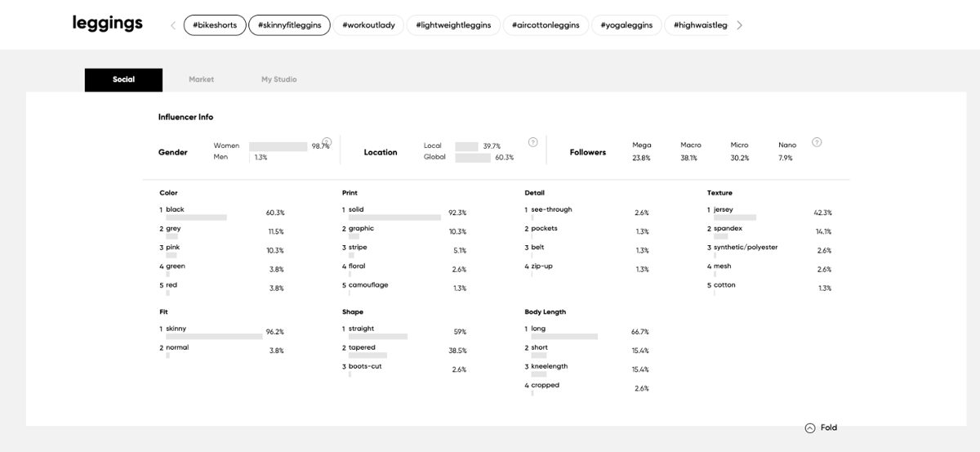Click the Mega followers label
The image size is (980, 452).
(642, 145)
